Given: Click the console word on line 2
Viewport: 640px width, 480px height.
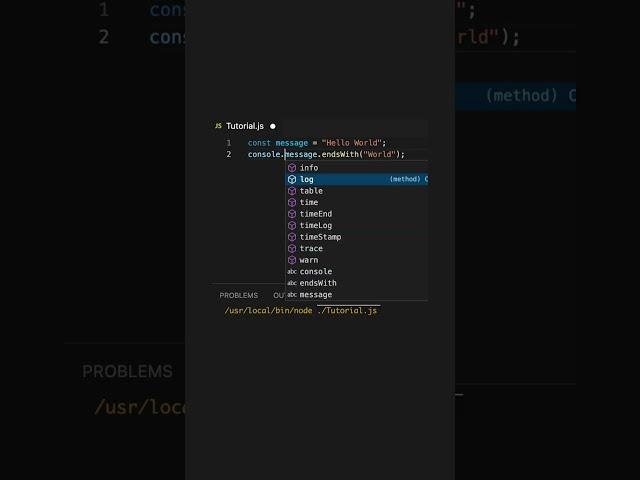Looking at the screenshot, I should [x=264, y=154].
